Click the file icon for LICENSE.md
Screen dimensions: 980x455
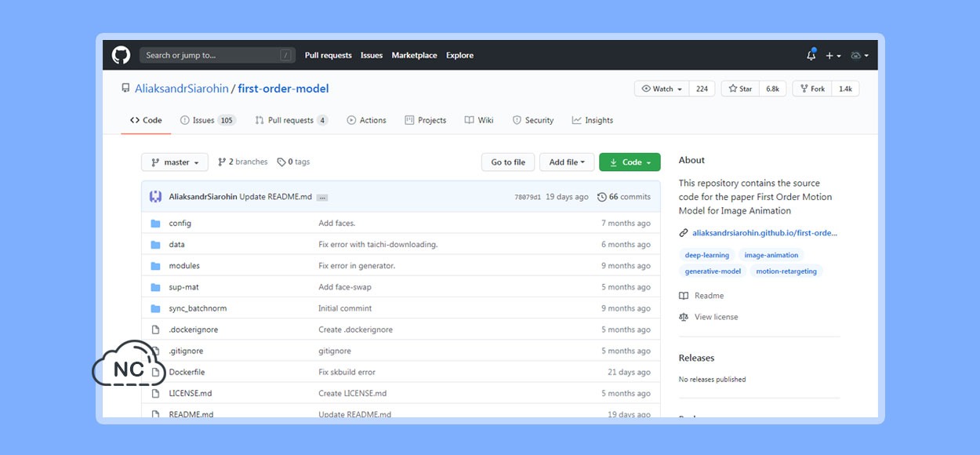(x=155, y=393)
